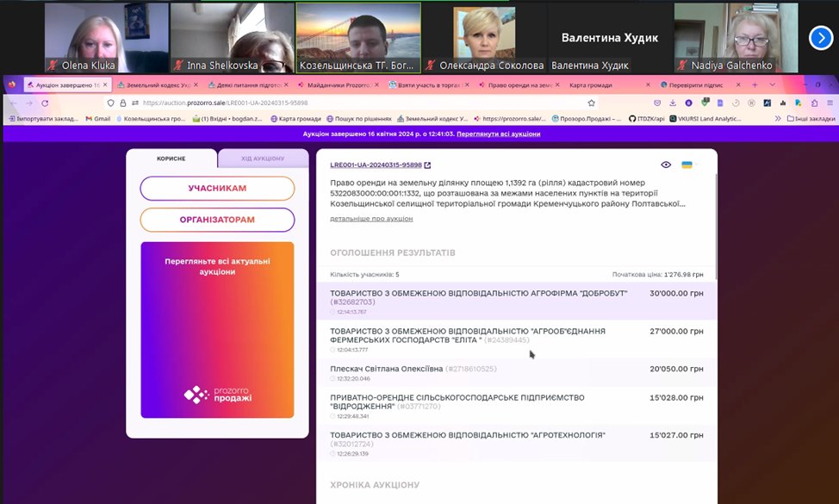This screenshot has height=504, width=839.
Task: Switch to the 'Перевірити підпис' browser tab
Action: tap(699, 85)
